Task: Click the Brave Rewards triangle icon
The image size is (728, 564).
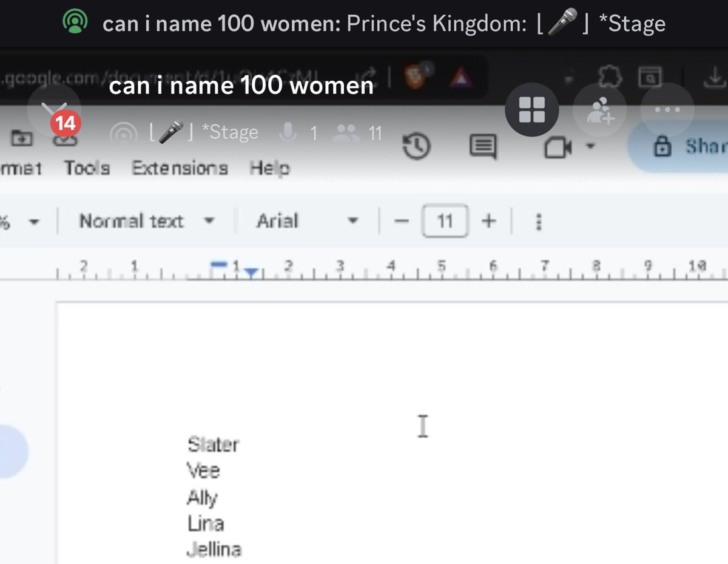Action: point(460,78)
